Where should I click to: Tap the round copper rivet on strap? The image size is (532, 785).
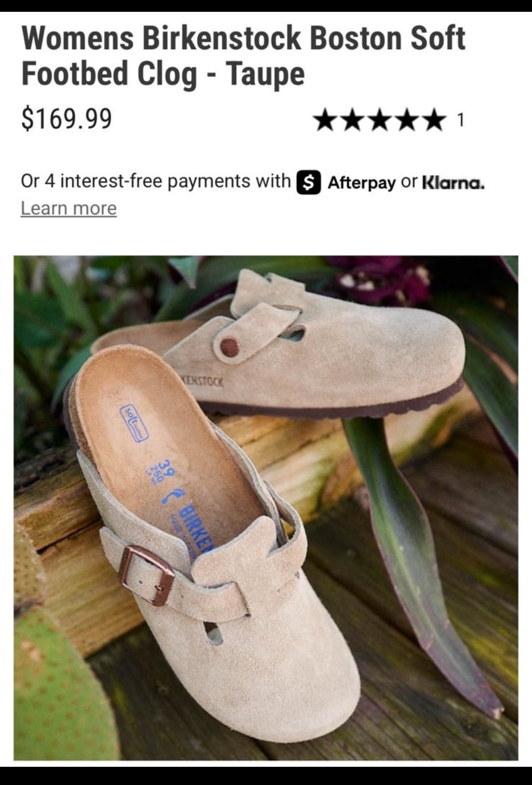[229, 347]
